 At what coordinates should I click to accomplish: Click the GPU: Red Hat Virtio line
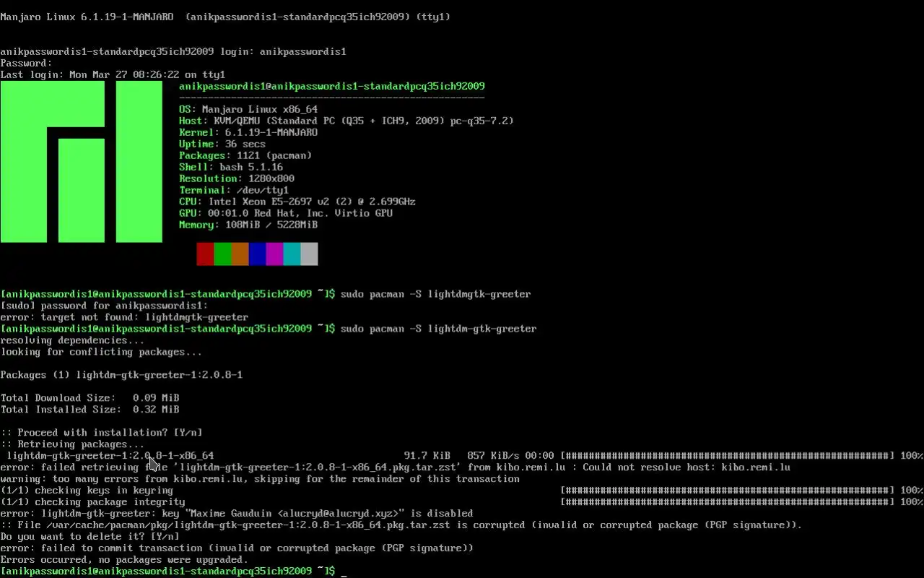click(x=286, y=213)
